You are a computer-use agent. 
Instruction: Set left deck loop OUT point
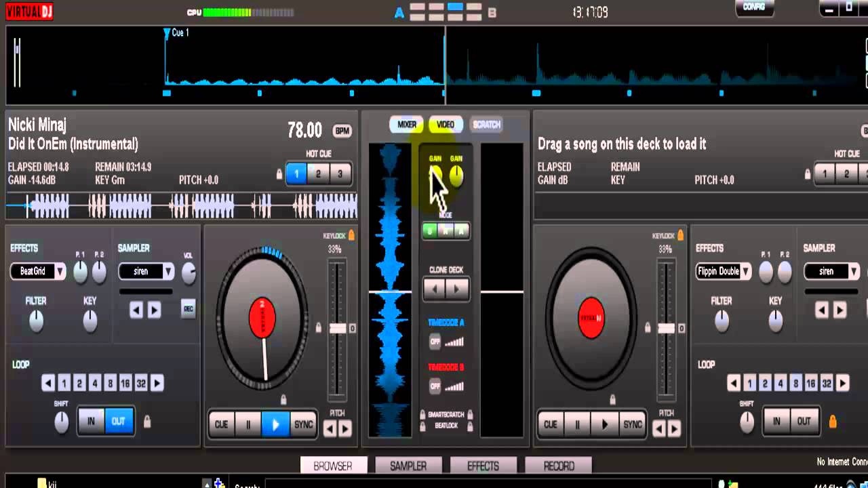119,422
